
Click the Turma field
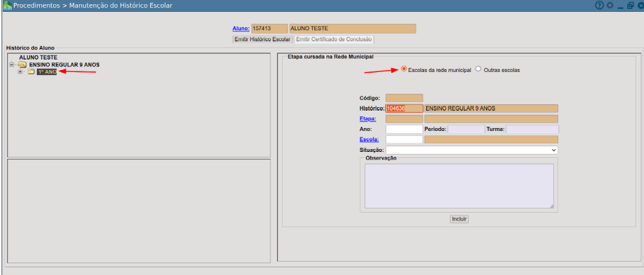pyautogui.click(x=532, y=129)
